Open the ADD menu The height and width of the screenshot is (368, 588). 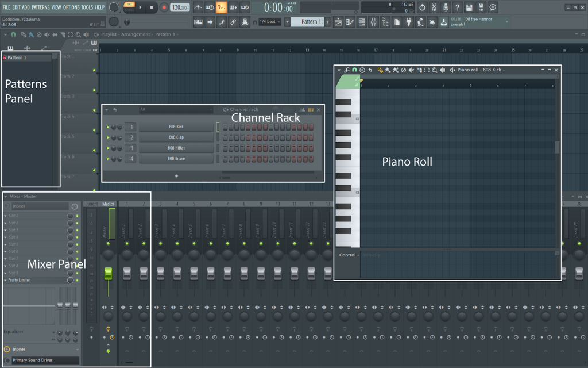[26, 7]
